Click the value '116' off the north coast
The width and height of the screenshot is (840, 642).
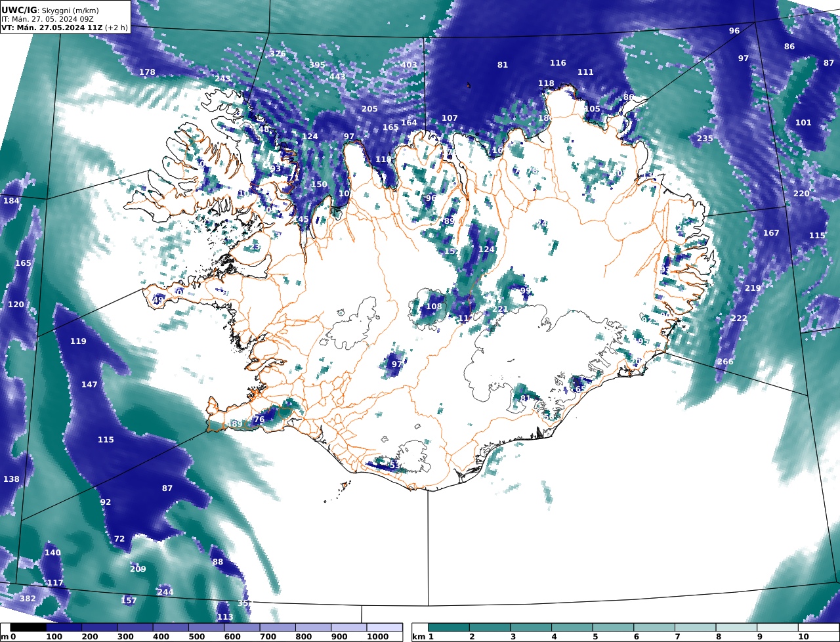558,63
